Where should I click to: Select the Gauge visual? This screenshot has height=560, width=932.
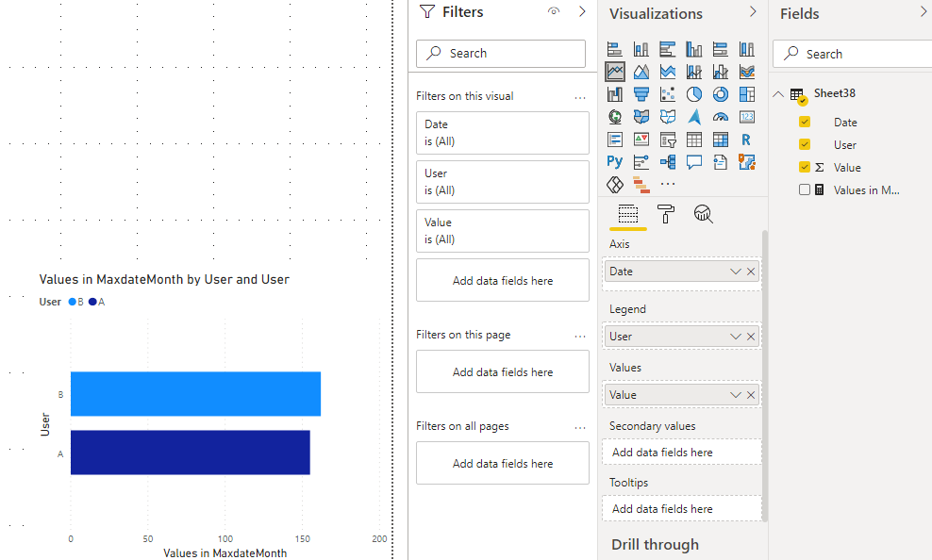721,117
